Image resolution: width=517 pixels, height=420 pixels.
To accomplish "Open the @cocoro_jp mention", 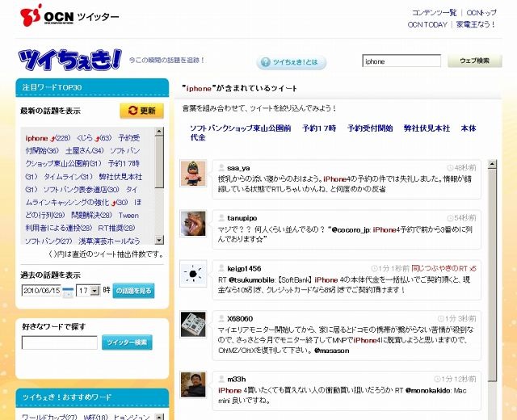I will point(351,229).
